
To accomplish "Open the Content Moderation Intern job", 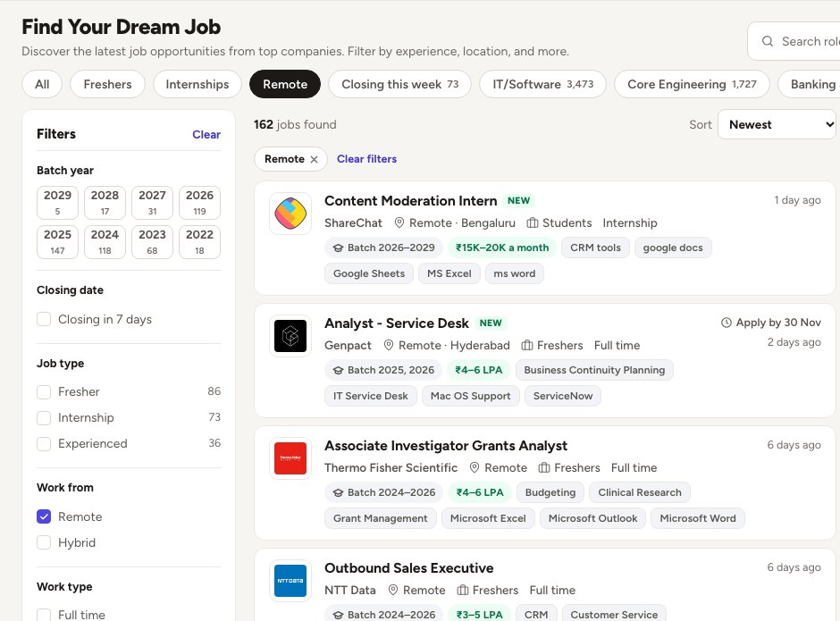I will 410,201.
